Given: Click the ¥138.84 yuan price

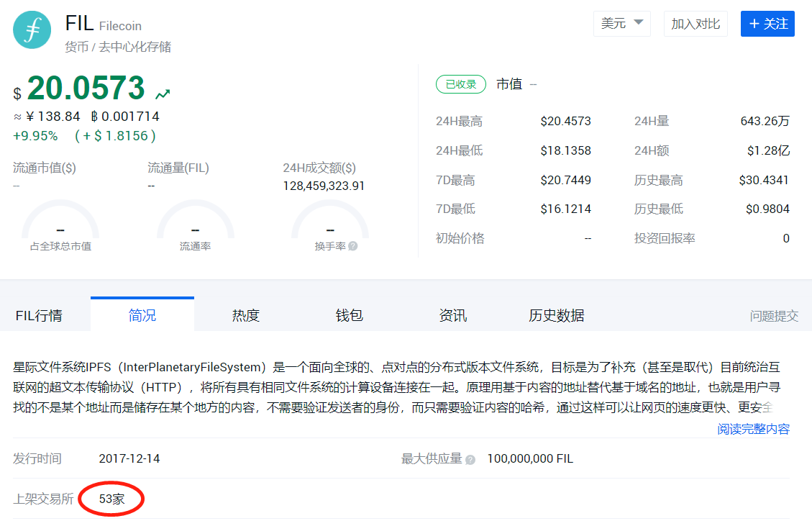Looking at the screenshot, I should 53,117.
